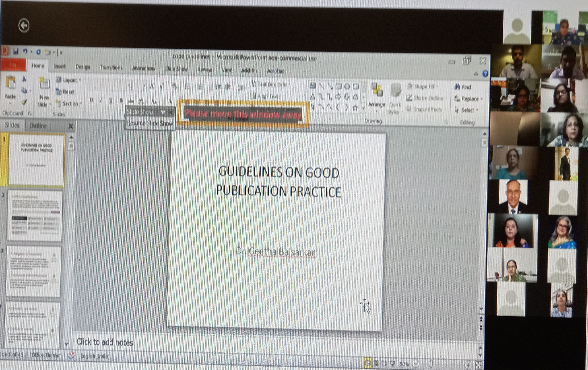Switch to the Outline pane tab

tap(38, 126)
